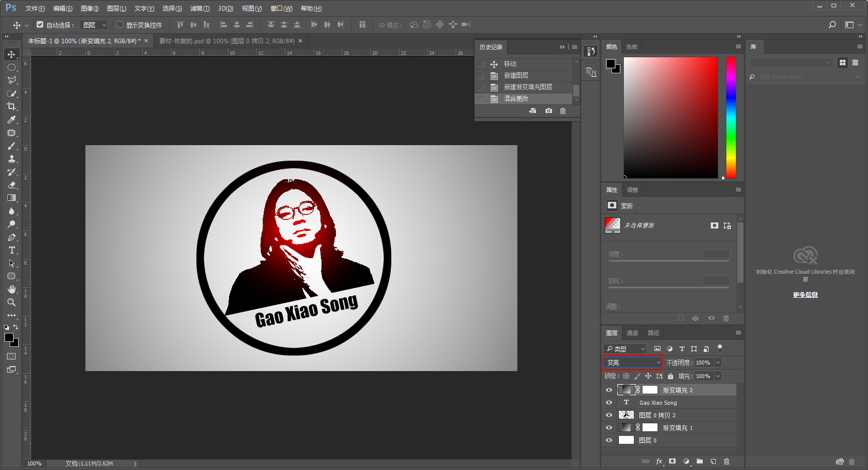Switch to the 通道 tab
This screenshot has height=470, width=868.
[632, 333]
